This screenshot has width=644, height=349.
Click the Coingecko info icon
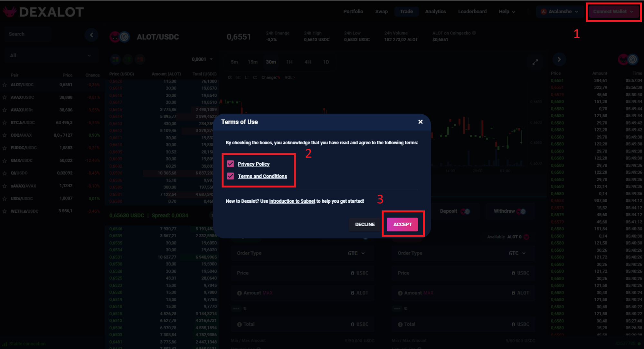[474, 33]
